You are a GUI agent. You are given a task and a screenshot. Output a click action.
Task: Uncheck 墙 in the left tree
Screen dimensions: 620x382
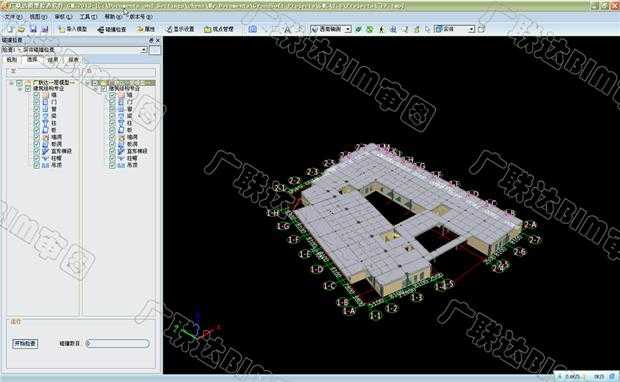(x=36, y=95)
